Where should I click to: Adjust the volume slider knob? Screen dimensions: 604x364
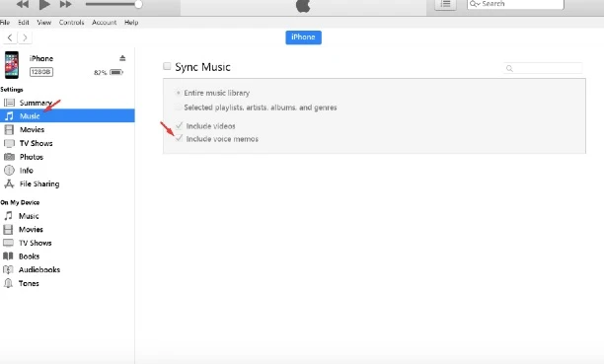pos(138,4)
